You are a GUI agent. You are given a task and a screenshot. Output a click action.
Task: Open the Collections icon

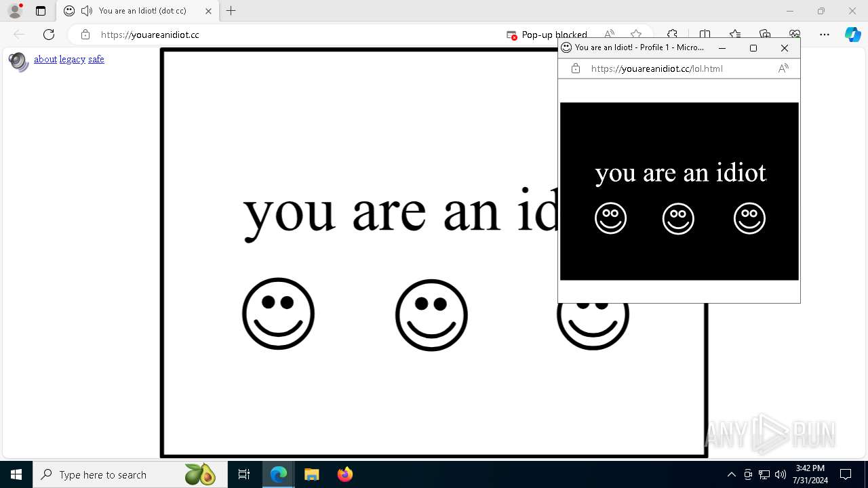click(765, 35)
